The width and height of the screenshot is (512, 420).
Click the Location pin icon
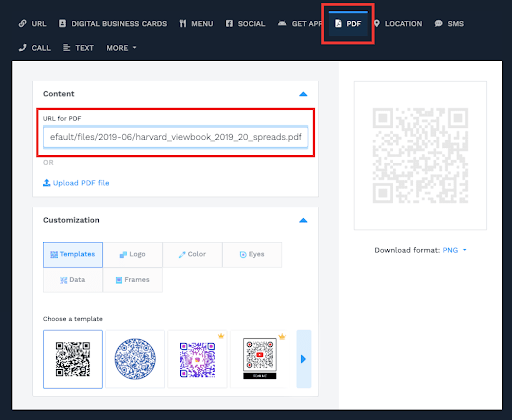pos(377,23)
